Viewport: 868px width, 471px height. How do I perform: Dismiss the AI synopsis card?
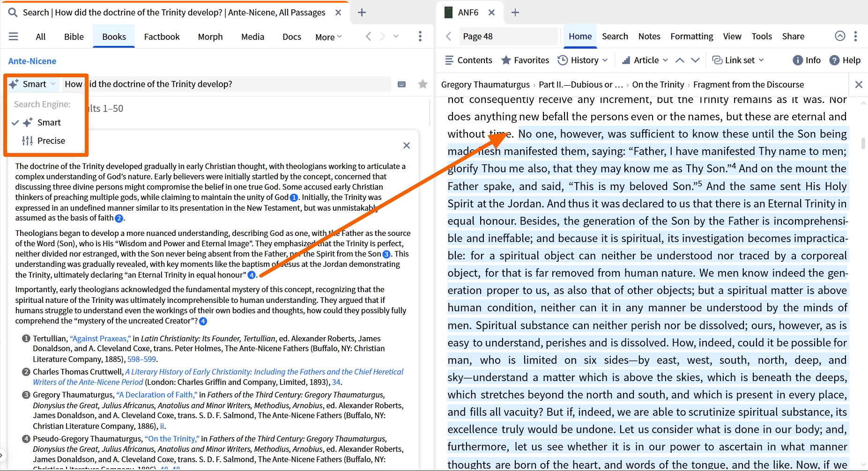[x=407, y=146]
